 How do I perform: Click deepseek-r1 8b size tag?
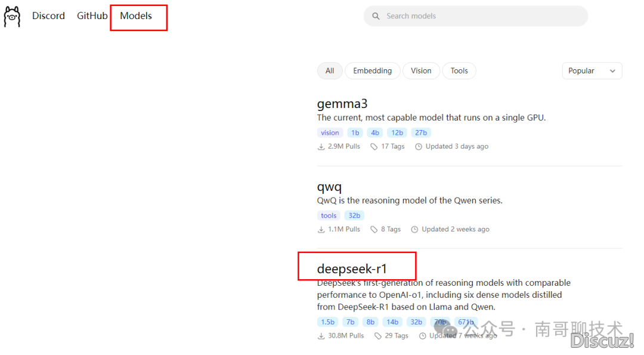point(370,322)
